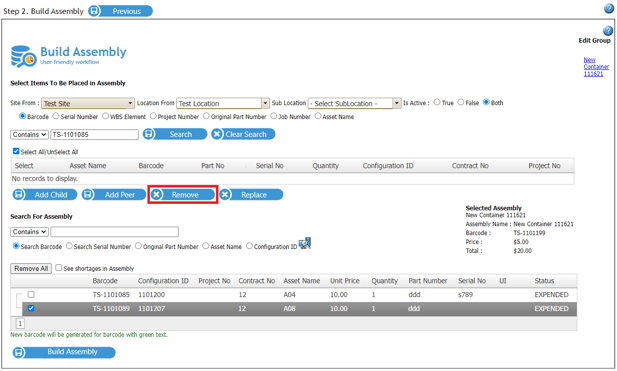Click the Add Child button
The height and width of the screenshot is (371, 617).
(x=45, y=195)
